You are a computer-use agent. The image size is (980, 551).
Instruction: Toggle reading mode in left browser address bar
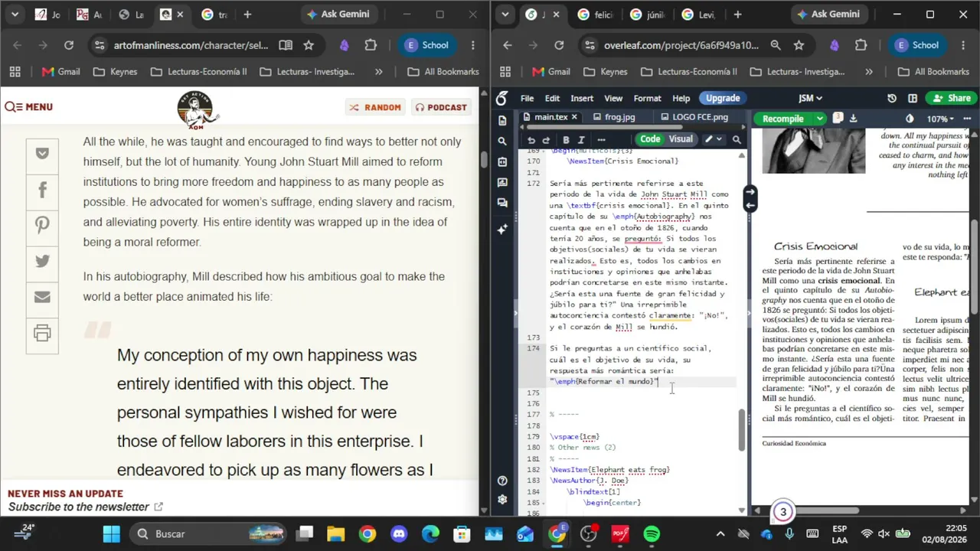point(286,45)
